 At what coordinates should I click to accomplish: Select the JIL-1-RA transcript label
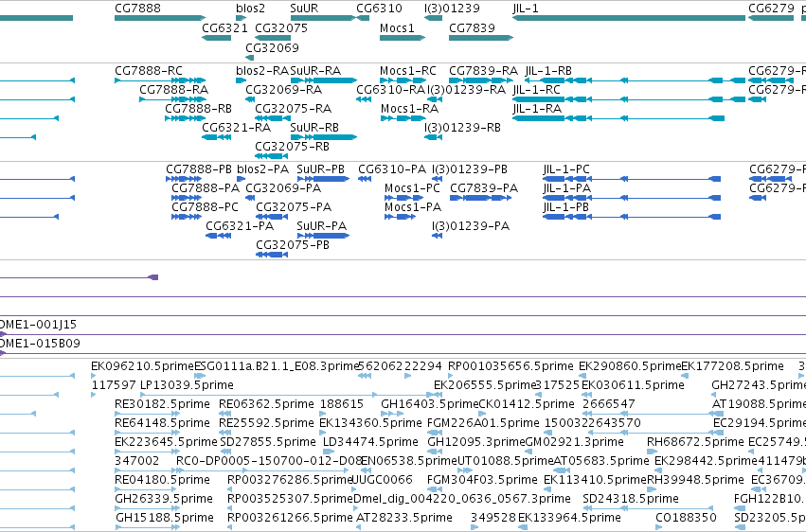point(537,108)
